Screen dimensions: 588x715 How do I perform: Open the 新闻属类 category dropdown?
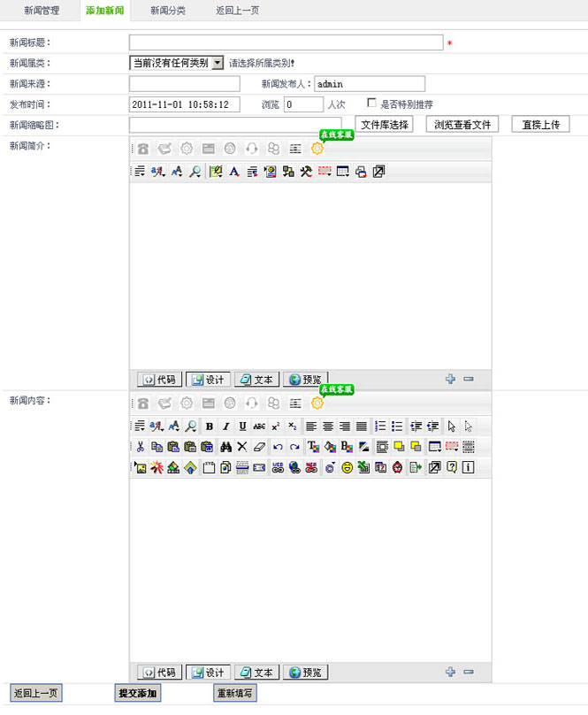click(x=218, y=63)
